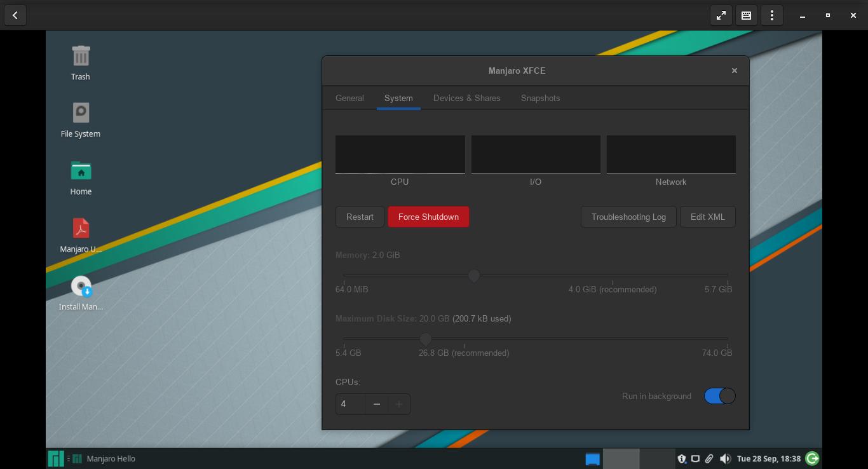Select the Home folder desktop icon
868x469 pixels.
[81, 178]
